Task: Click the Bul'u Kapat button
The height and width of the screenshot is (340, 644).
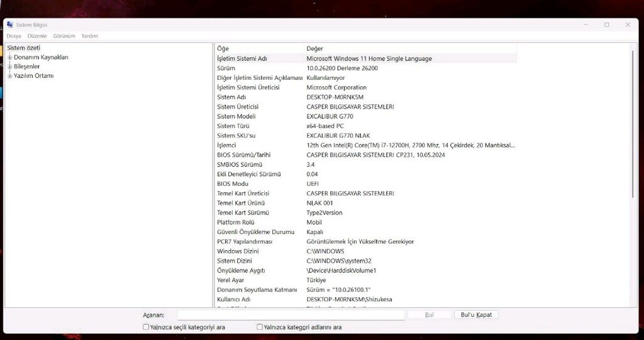Action: (476, 315)
